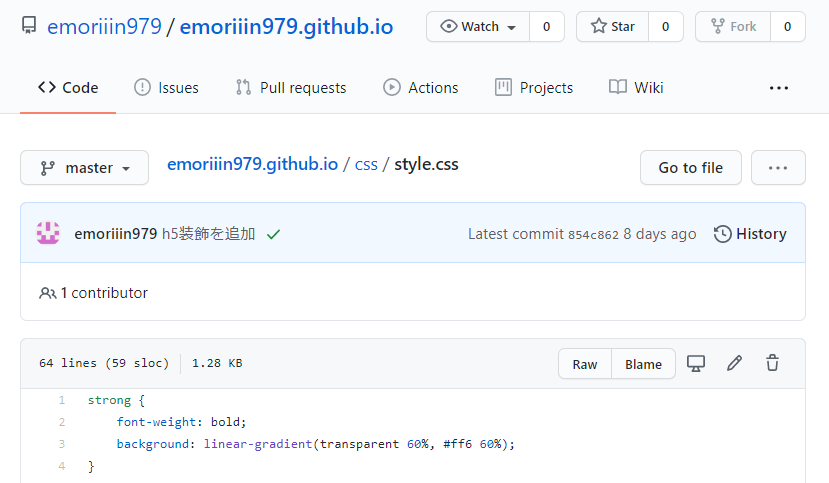This screenshot has height=483, width=829.
Task: Click Go to file button
Action: (690, 168)
